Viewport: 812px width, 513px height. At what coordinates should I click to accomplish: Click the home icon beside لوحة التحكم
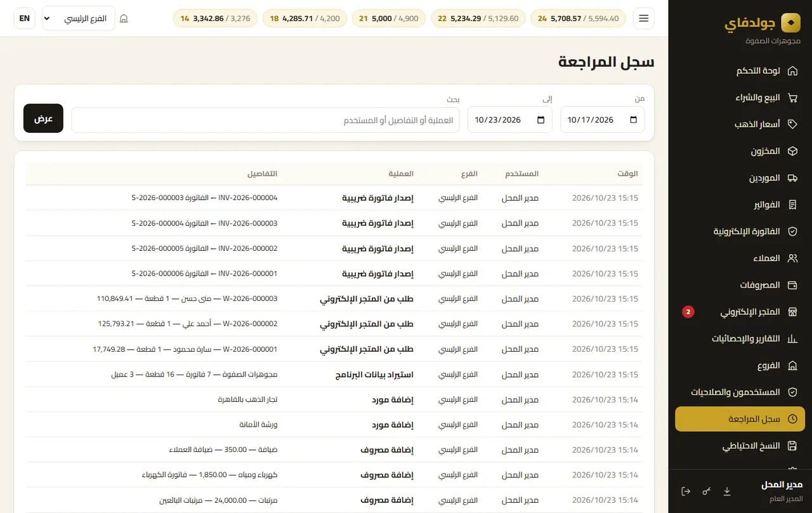point(792,71)
